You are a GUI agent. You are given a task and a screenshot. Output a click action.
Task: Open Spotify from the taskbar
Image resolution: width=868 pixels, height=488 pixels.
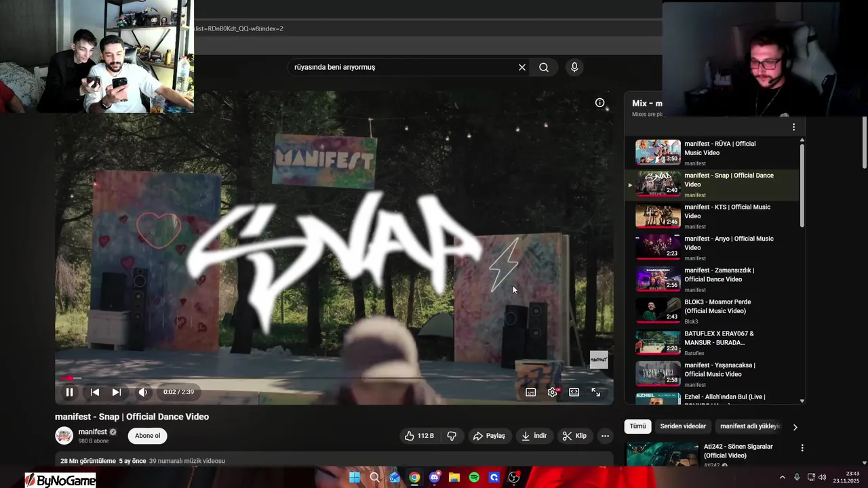coord(474,477)
